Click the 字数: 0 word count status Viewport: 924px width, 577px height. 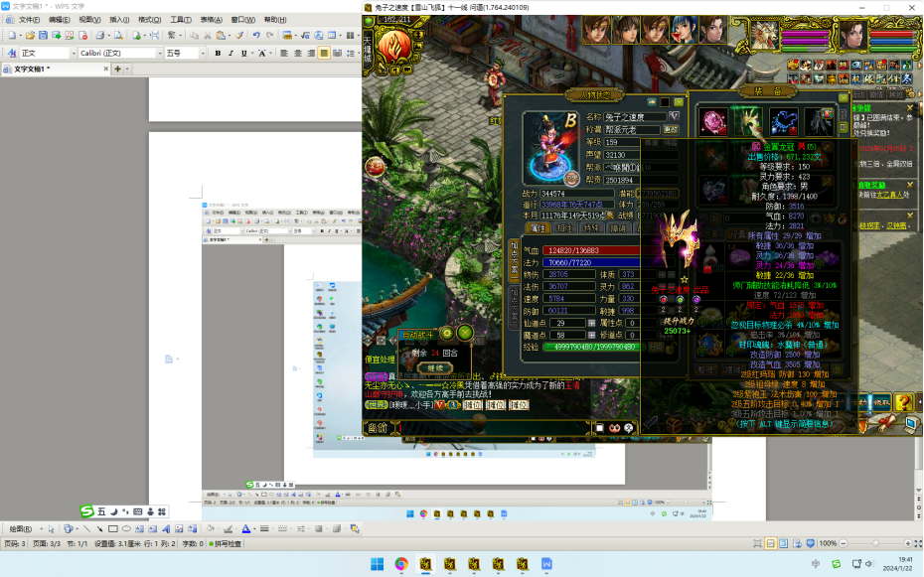coord(193,544)
